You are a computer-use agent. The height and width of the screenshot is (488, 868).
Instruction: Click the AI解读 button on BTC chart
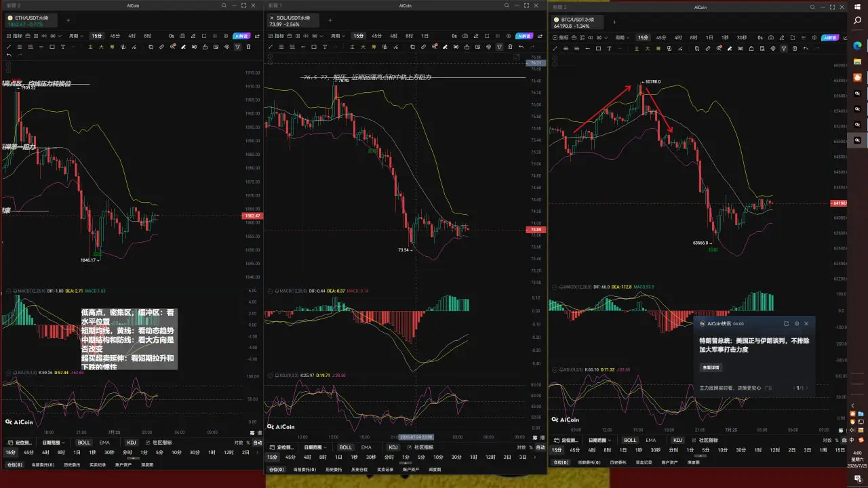point(830,37)
